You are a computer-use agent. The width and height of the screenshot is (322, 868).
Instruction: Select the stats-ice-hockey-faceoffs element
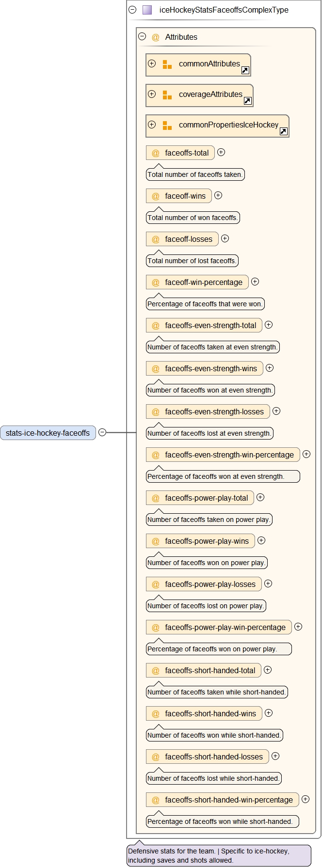tap(48, 433)
